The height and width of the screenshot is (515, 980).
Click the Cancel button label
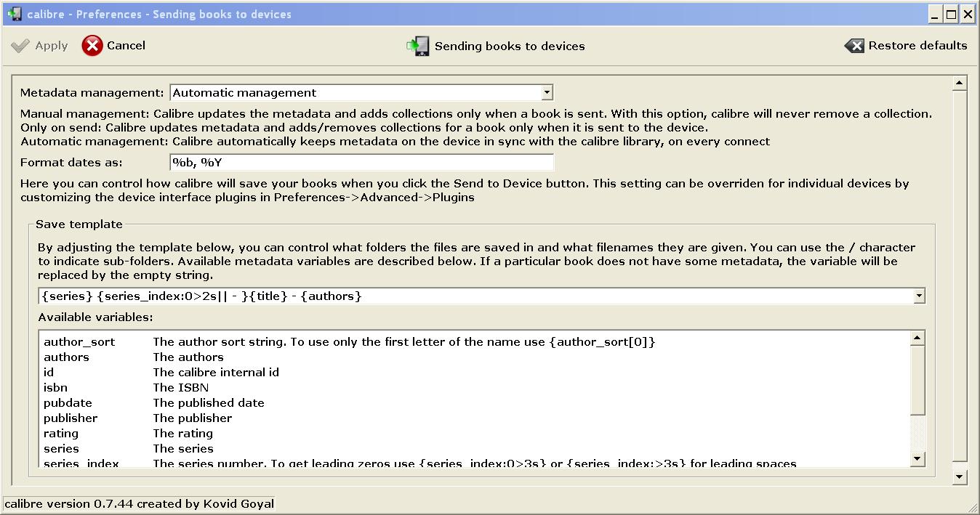point(126,46)
